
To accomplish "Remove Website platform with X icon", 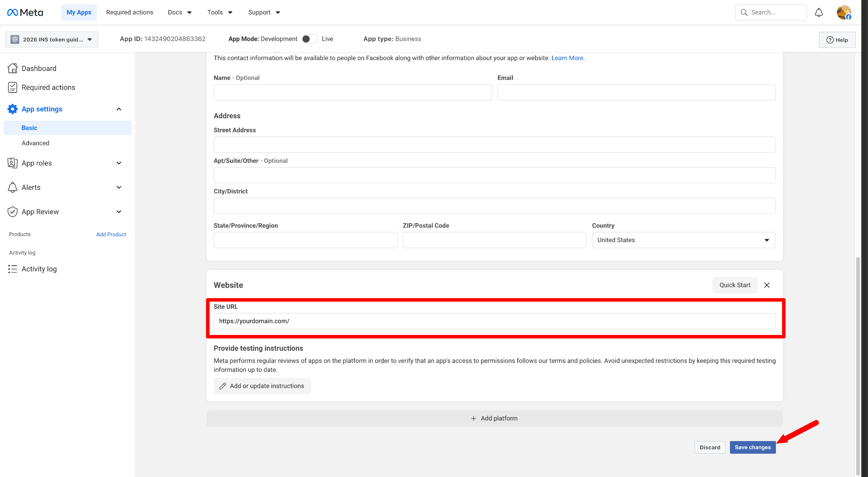I will (x=767, y=285).
